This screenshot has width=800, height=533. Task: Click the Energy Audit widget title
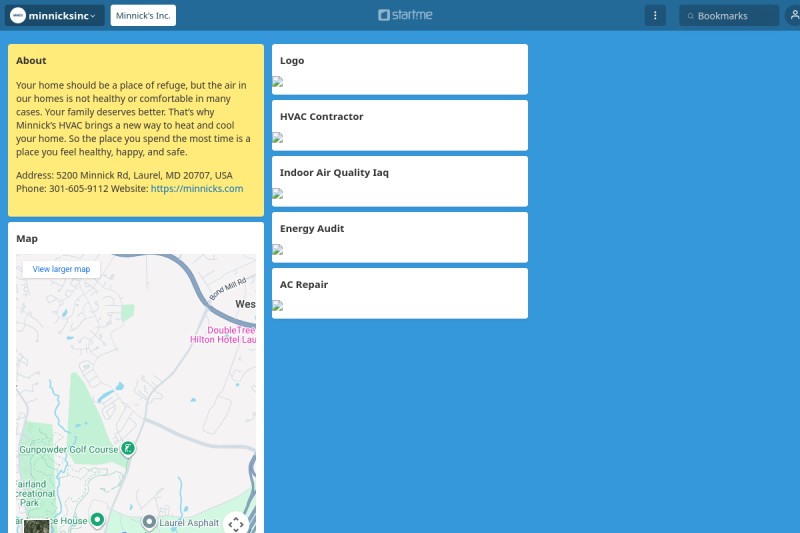[312, 229]
